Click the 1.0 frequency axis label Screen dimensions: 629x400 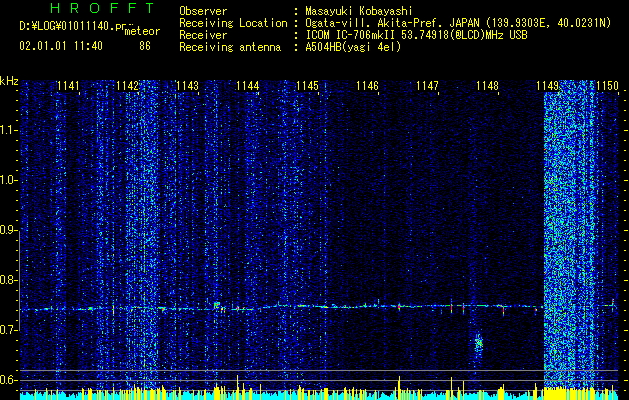9,181
